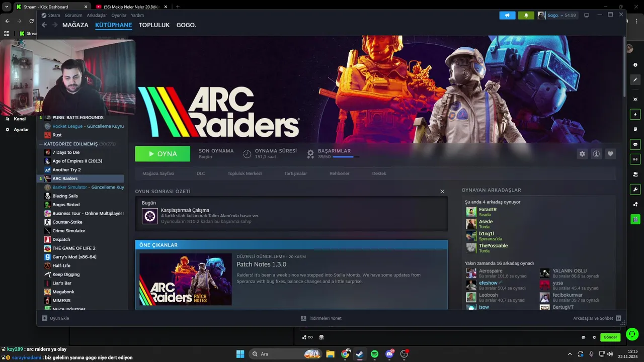
Task: Close the Oyun Sonrası Özeti panel
Action: 442,192
